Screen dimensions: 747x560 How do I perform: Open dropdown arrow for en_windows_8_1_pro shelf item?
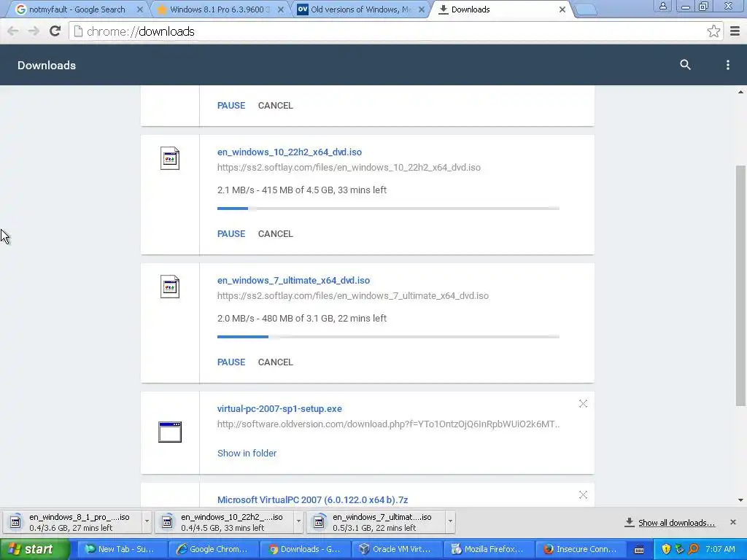[147, 521]
